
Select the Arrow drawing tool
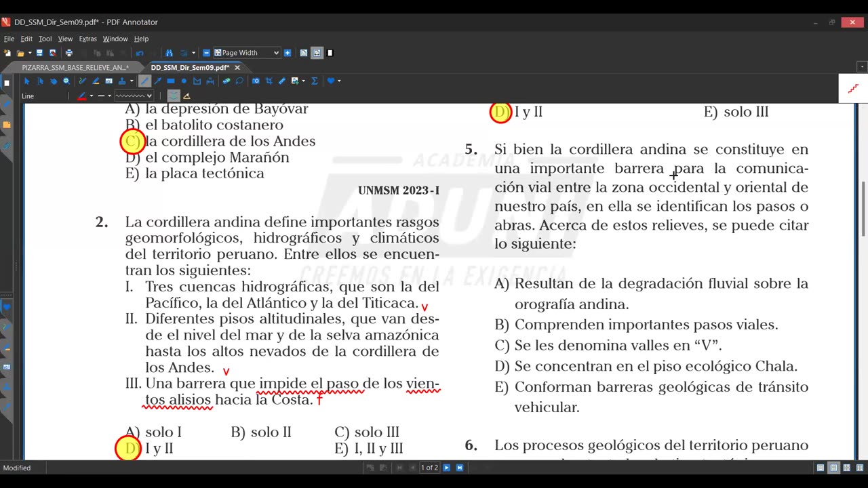click(x=157, y=81)
